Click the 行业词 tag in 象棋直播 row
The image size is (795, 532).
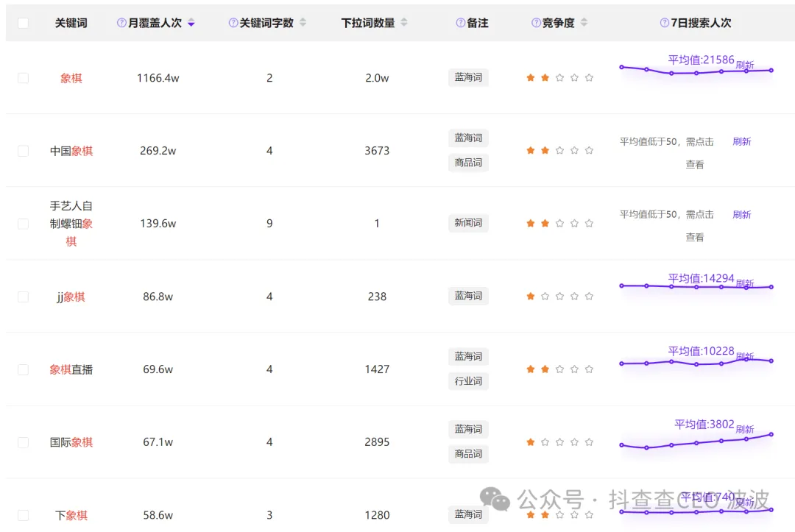coord(468,381)
